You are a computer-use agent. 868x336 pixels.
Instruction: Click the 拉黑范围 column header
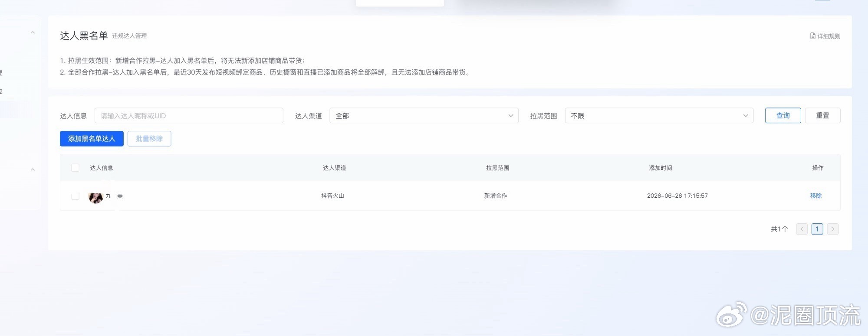[497, 168]
